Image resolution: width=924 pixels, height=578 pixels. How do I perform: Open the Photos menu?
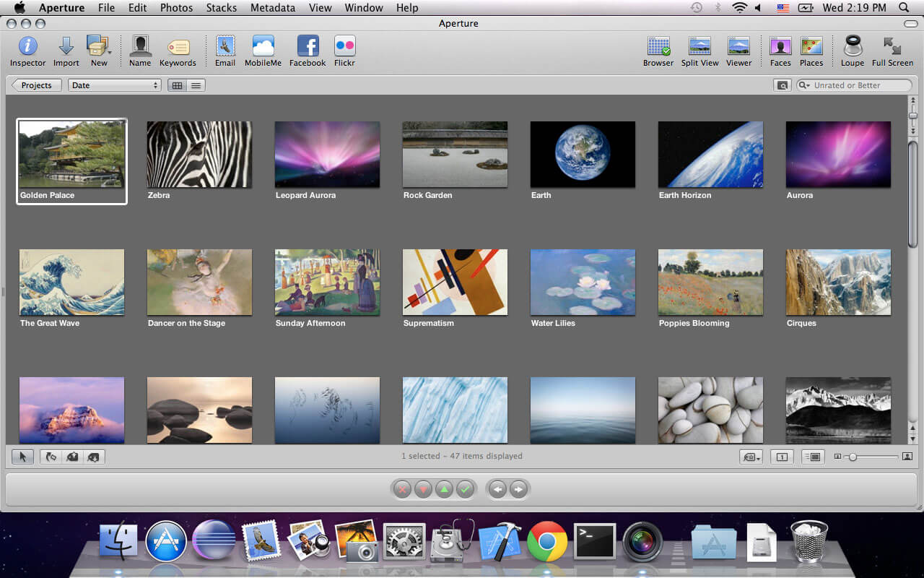click(176, 8)
